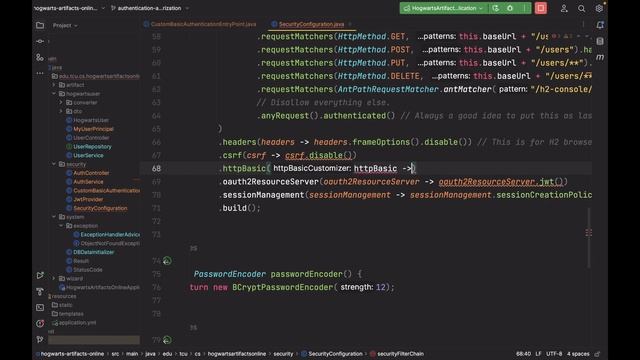640x360 pixels.
Task: Open HogwartsUser class in tree
Action: point(91,120)
